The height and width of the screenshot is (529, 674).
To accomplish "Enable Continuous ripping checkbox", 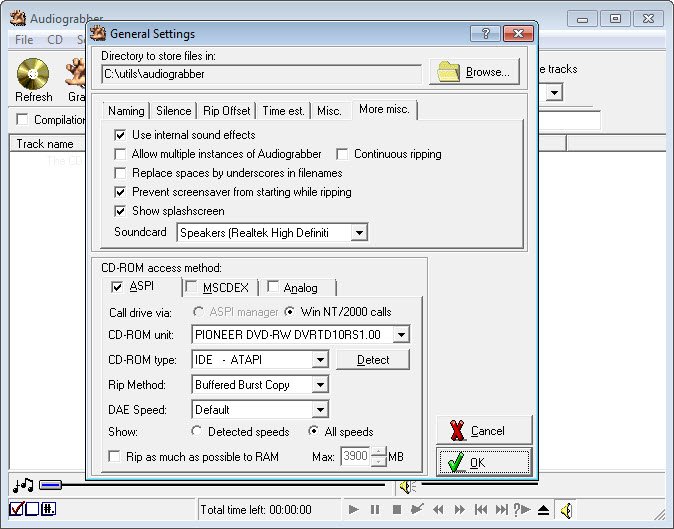I will pyautogui.click(x=342, y=154).
